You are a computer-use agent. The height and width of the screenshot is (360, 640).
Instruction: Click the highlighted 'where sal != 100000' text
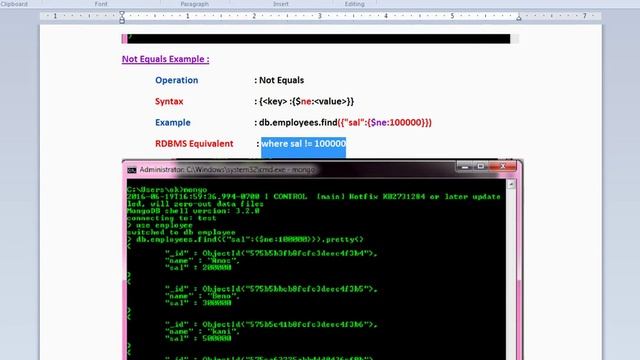tap(304, 144)
